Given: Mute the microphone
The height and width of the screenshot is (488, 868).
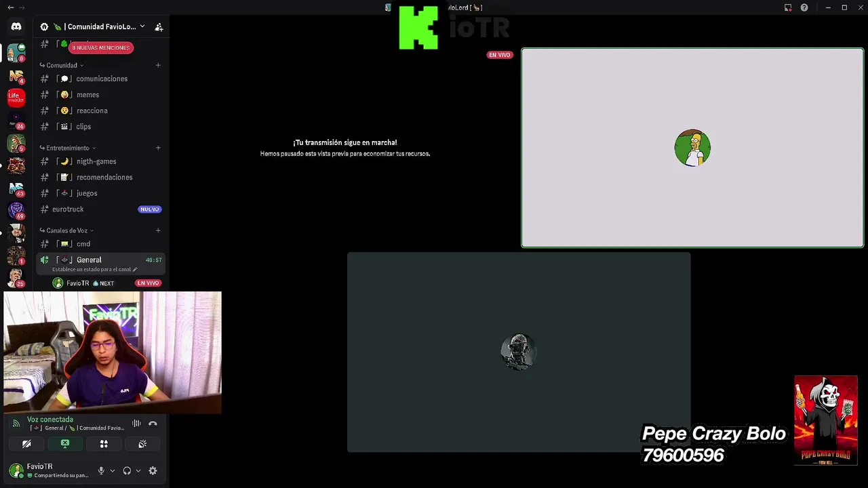Looking at the screenshot, I should click(x=101, y=471).
